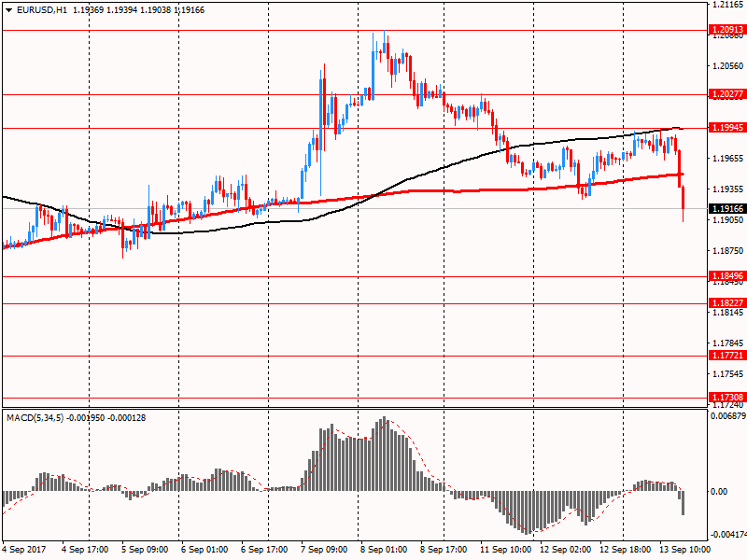Click the 12 Sep 18:00 time axis label

click(625, 550)
